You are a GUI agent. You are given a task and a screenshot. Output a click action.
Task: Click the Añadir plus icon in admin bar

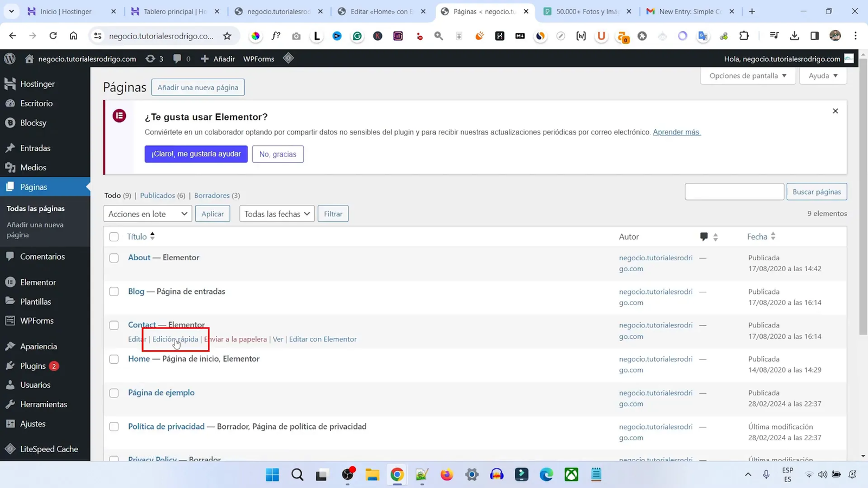click(205, 59)
